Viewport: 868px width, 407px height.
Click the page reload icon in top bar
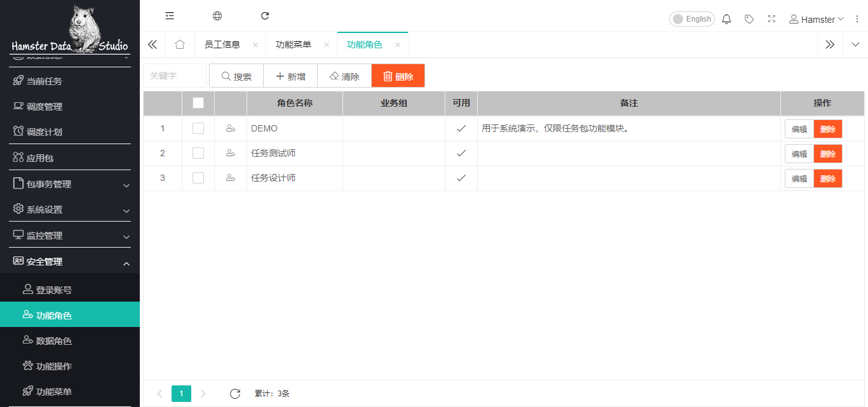tap(265, 16)
